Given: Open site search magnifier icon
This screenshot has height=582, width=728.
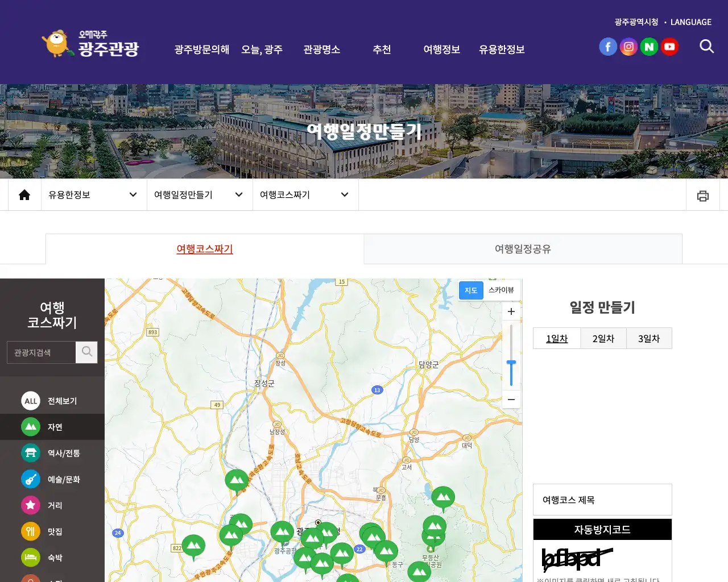Looking at the screenshot, I should (706, 47).
